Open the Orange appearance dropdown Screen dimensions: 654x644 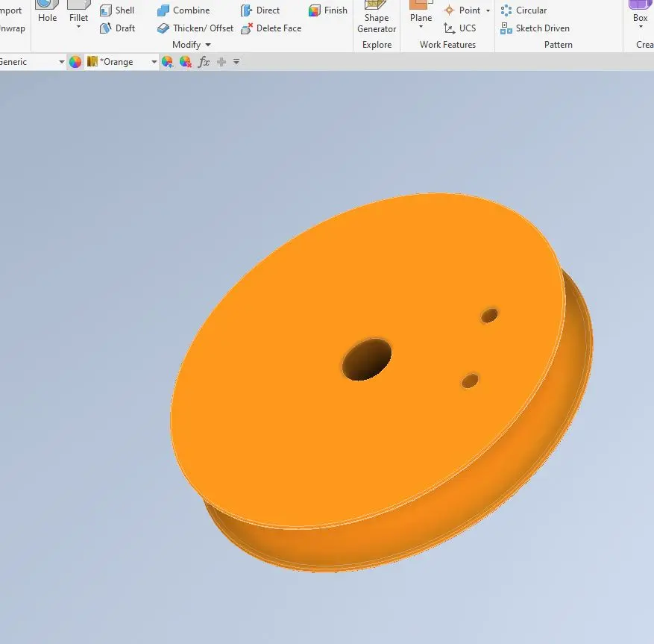pos(154,62)
